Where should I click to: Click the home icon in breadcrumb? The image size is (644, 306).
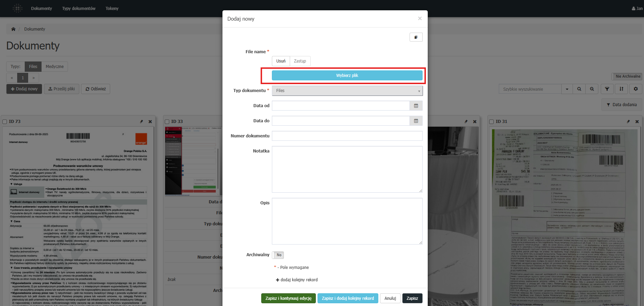tap(13, 29)
